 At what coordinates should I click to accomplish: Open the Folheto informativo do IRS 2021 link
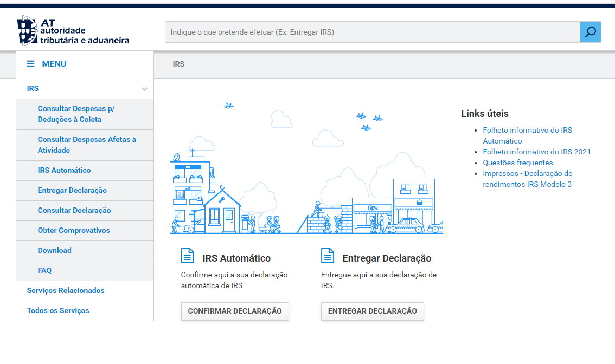pyautogui.click(x=536, y=152)
